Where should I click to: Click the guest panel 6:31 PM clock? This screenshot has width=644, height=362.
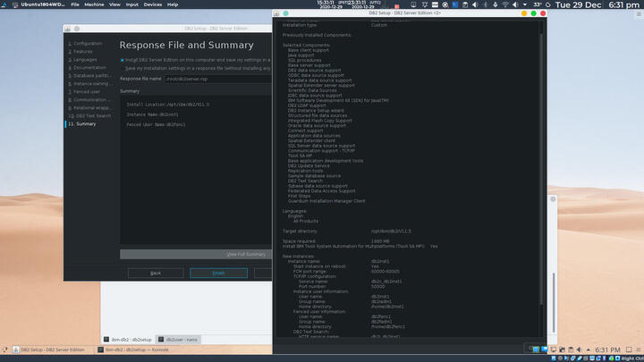pos(607,349)
